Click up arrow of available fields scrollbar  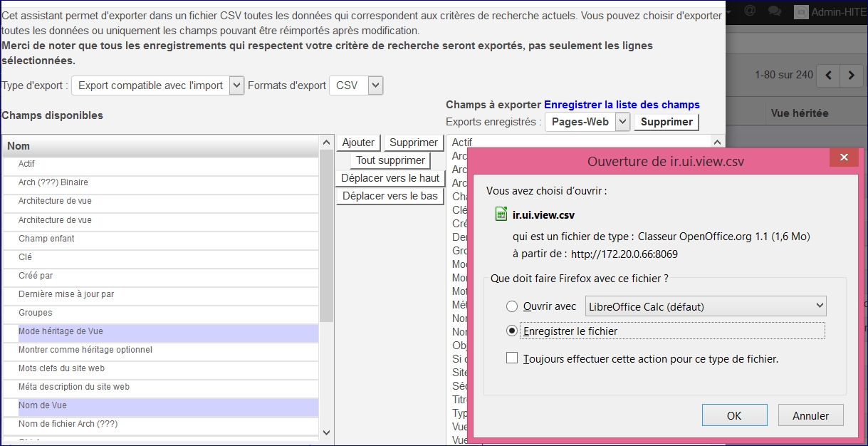(326, 142)
